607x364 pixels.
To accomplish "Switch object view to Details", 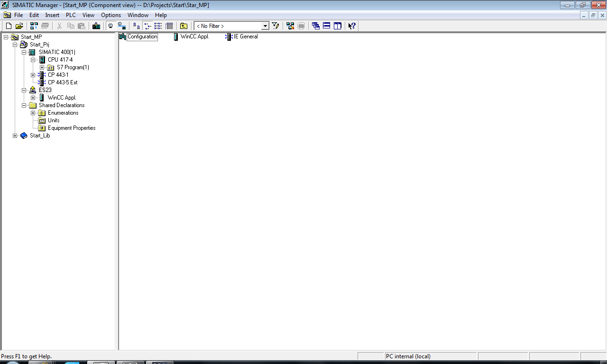I will click(169, 26).
